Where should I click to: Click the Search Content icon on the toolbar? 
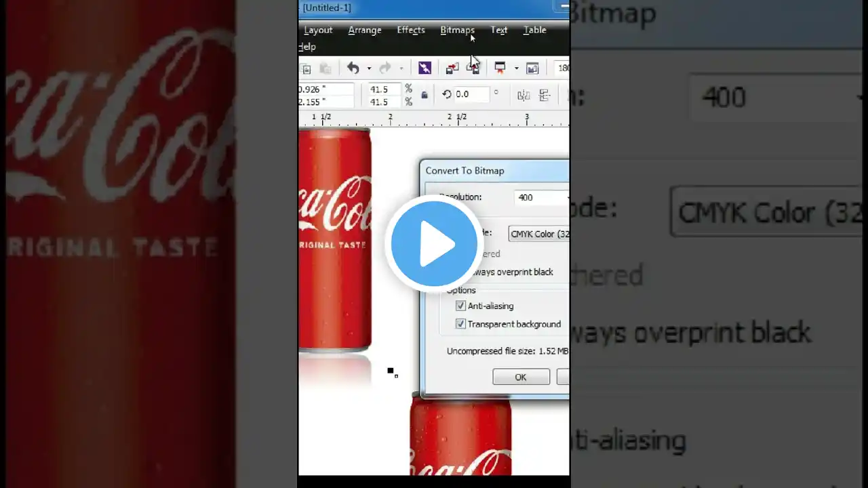pyautogui.click(x=425, y=68)
